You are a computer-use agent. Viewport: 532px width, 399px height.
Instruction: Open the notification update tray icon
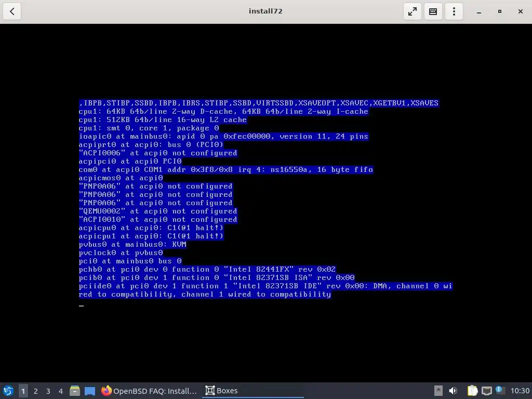500,390
